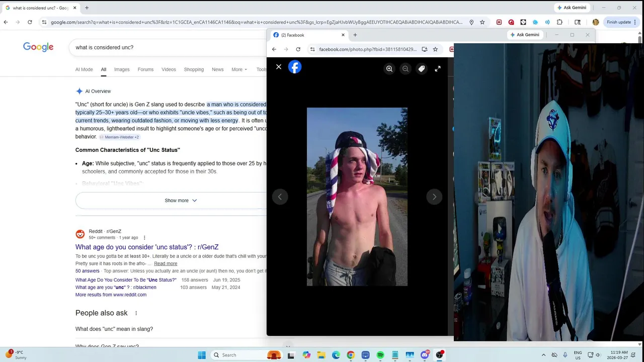644x362 pixels.
Task: Click the Chrome profile avatar
Action: click(596, 22)
